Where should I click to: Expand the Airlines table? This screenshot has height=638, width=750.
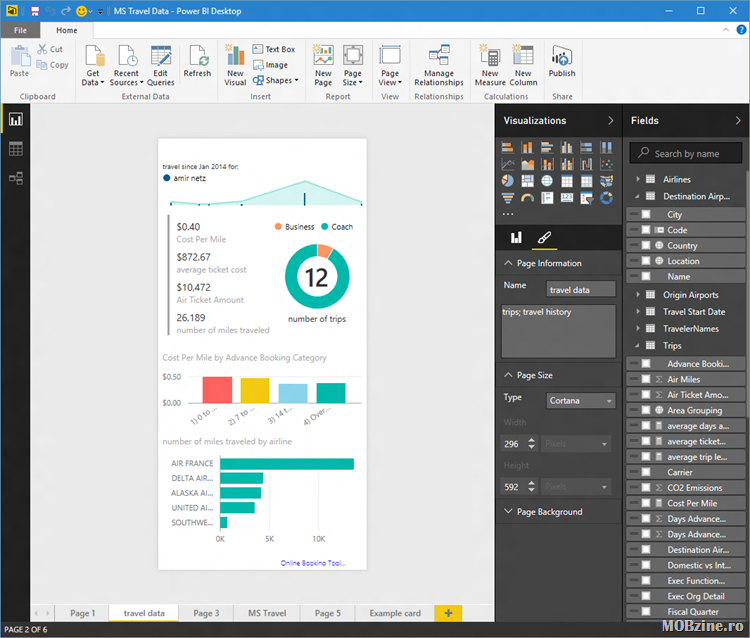pyautogui.click(x=638, y=179)
